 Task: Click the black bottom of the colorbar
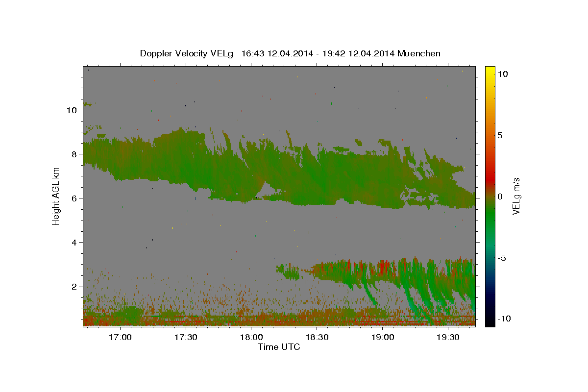click(x=490, y=321)
